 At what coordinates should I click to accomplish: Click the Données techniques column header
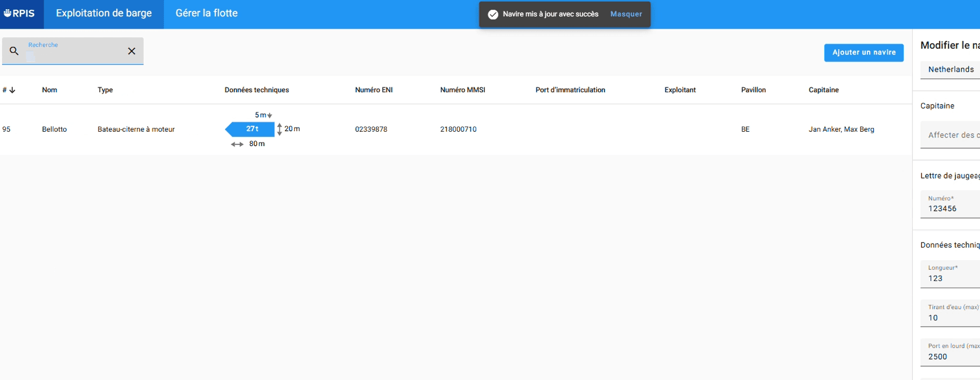(x=257, y=90)
